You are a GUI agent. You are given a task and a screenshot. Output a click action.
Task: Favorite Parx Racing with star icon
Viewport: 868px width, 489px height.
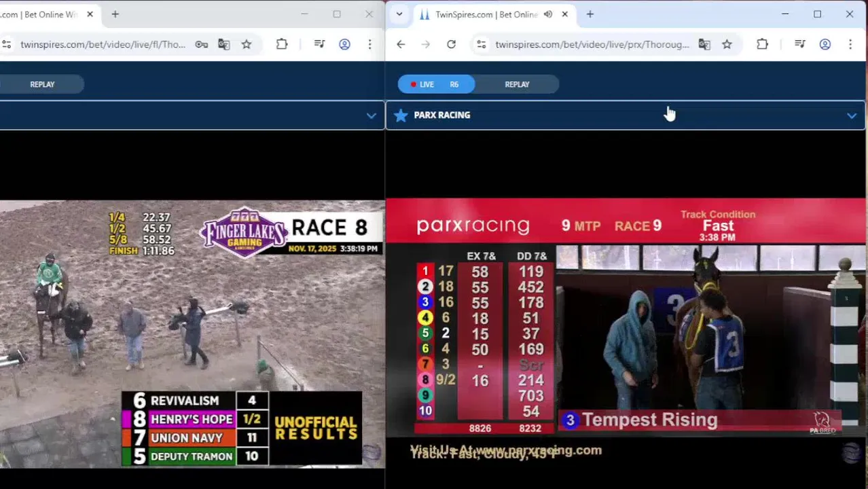[401, 115]
